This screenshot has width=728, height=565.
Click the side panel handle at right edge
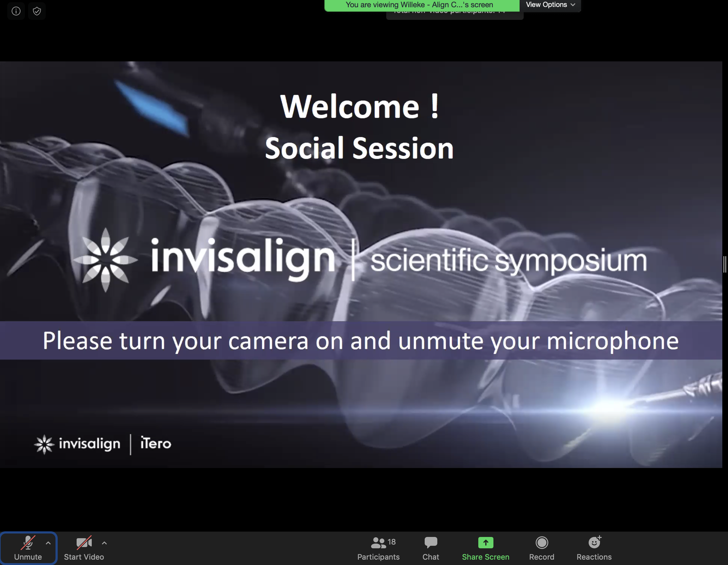point(725,264)
